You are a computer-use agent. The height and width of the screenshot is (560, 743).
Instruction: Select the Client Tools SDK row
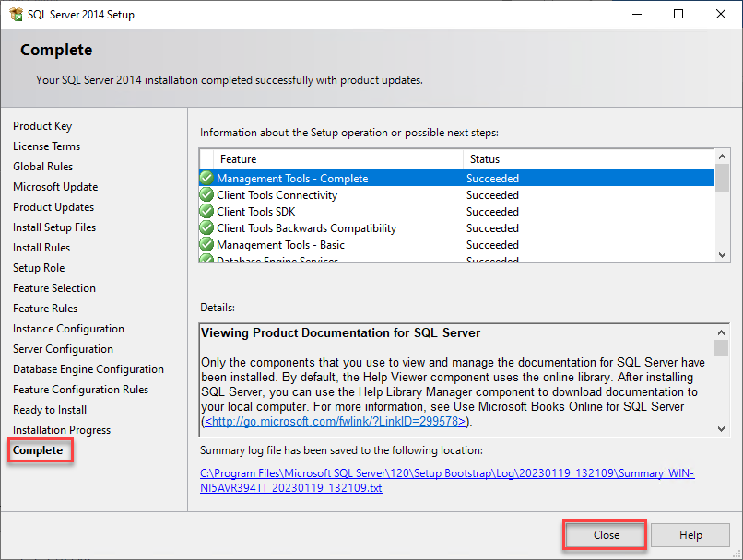(x=457, y=211)
